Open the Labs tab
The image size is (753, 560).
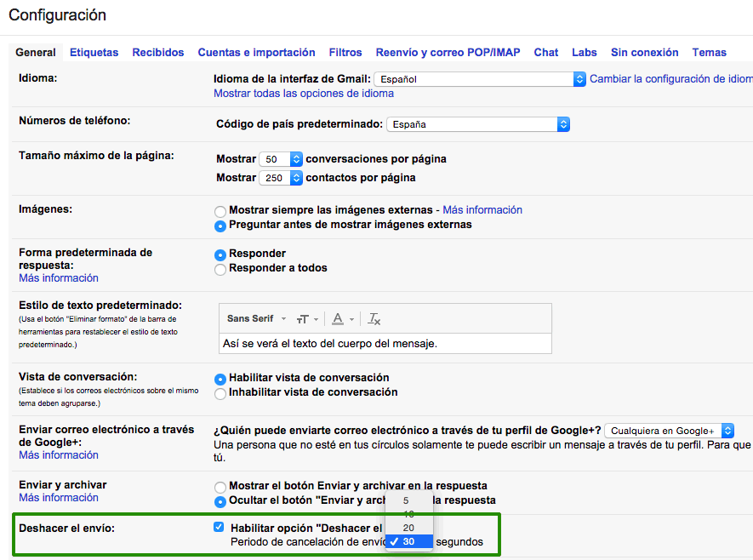tap(584, 52)
